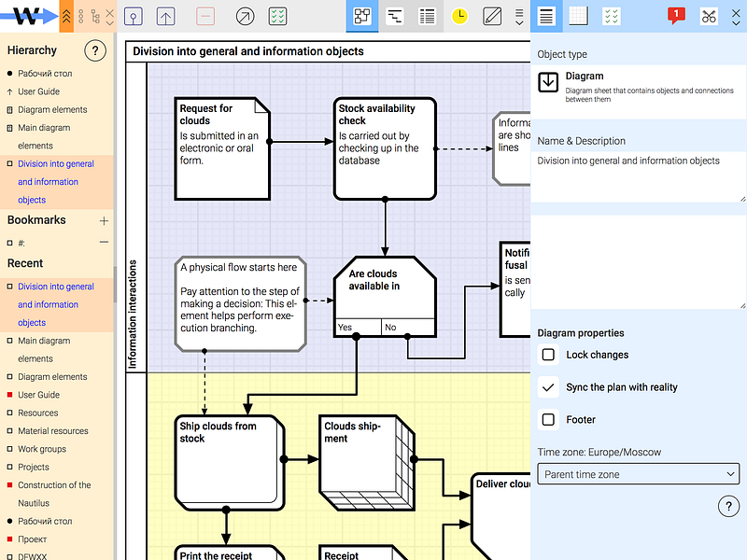747x560 pixels.
Task: Open the Parent time zone dropdown
Action: click(639, 474)
